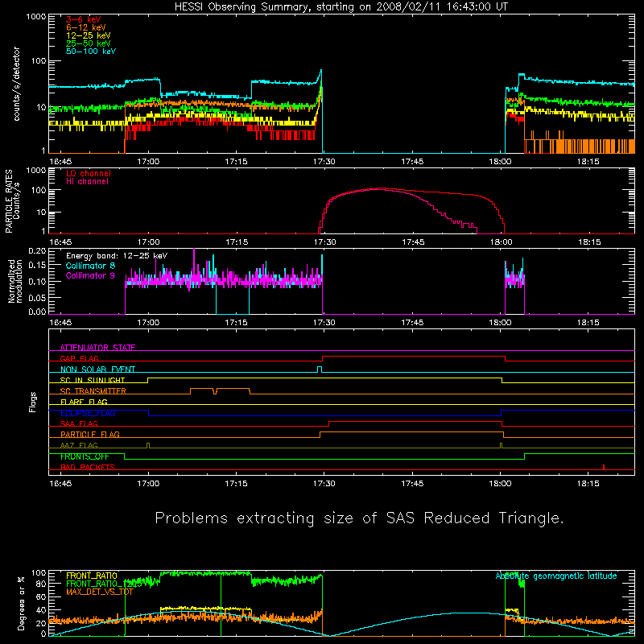Click the SAS Reduced Triangle error message
Image resolution: width=644 pixels, height=644 pixels.
[359, 518]
